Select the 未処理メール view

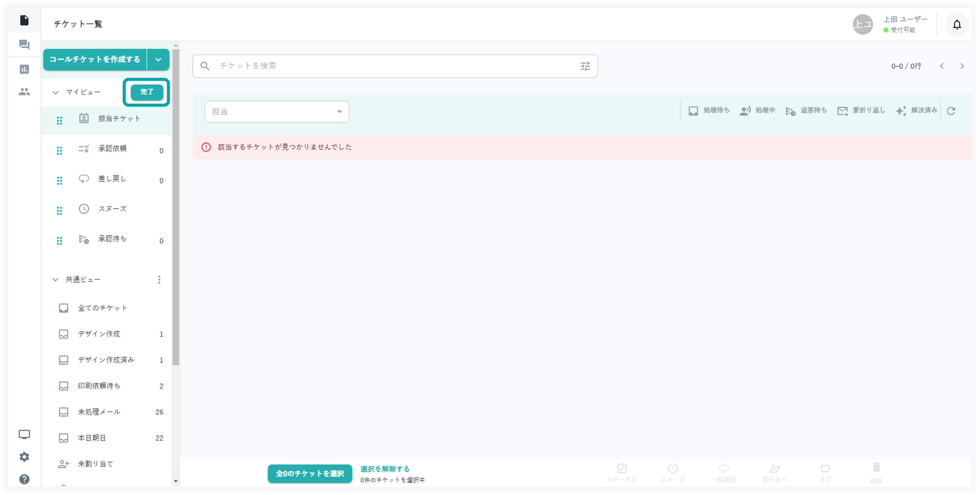(x=99, y=412)
